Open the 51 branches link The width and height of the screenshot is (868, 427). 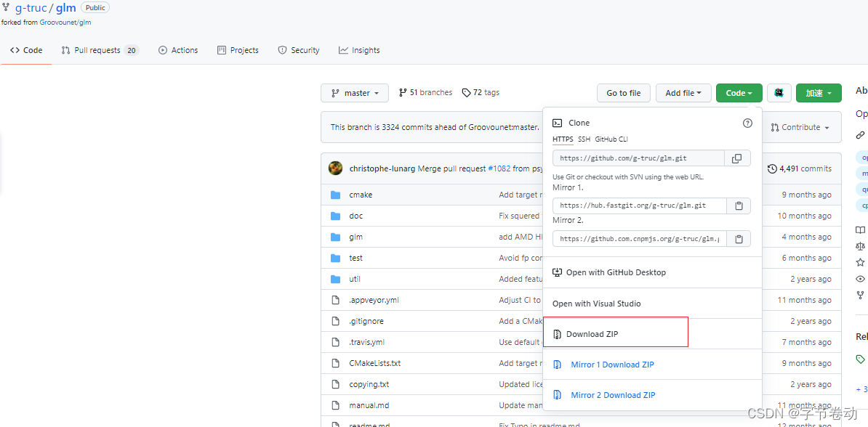(425, 92)
